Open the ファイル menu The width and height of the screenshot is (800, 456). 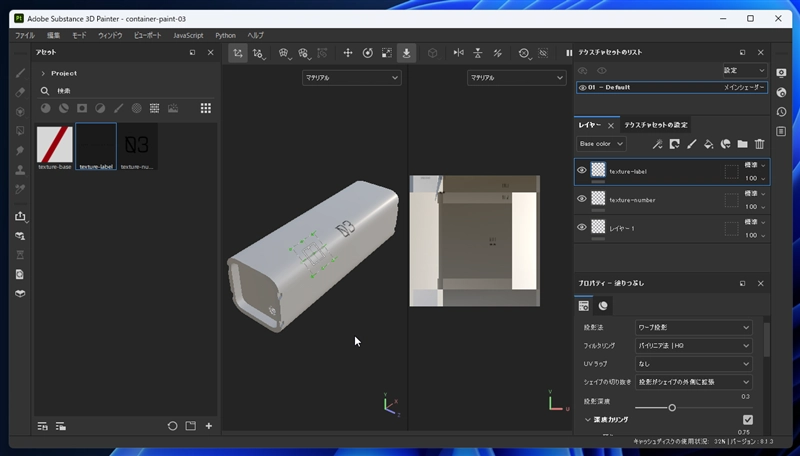tap(24, 35)
